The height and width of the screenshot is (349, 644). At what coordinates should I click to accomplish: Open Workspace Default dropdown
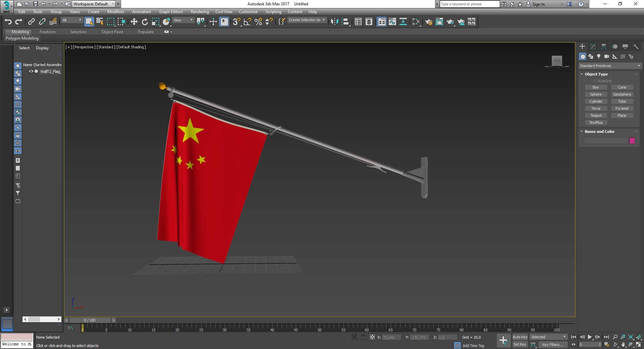point(93,4)
